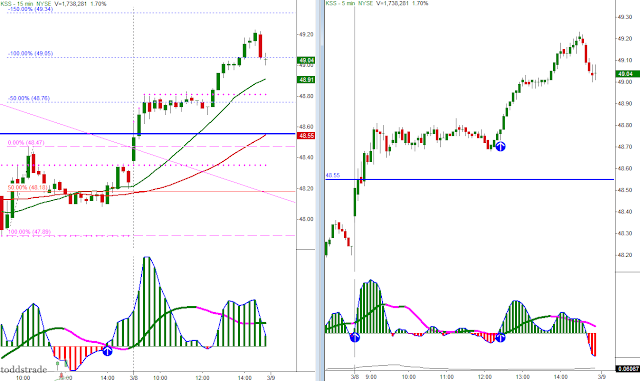Image resolution: width=640 pixels, height=381 pixels.
Task: Click the blue arrow marker on the 15-min chart indicator
Action: (107, 350)
